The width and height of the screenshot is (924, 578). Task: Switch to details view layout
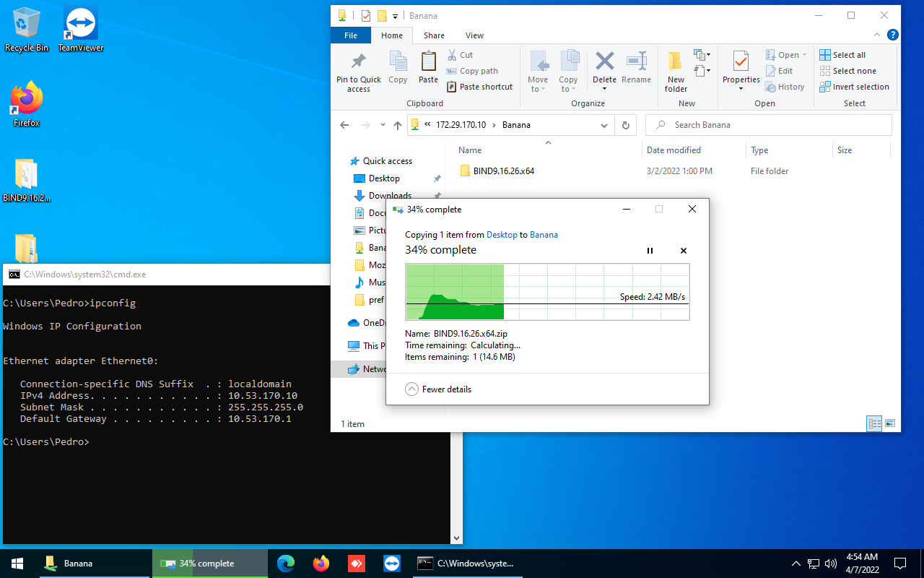(874, 423)
